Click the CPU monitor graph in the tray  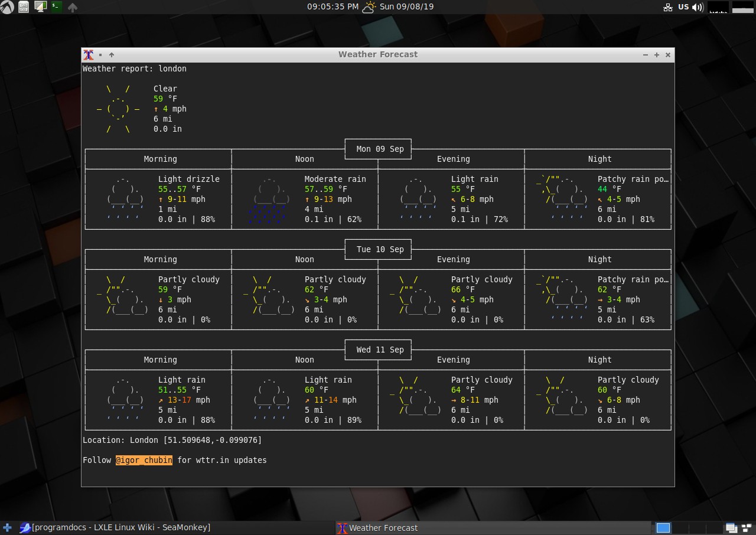tap(718, 7)
